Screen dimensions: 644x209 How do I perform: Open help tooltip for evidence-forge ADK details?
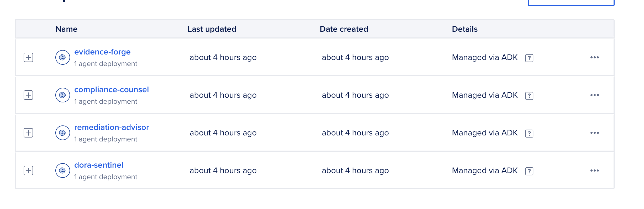tap(529, 58)
